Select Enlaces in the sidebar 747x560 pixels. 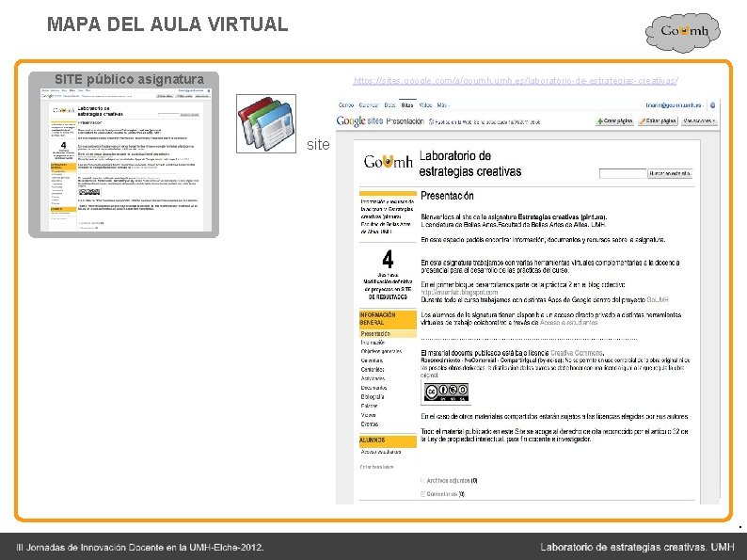click(x=369, y=406)
